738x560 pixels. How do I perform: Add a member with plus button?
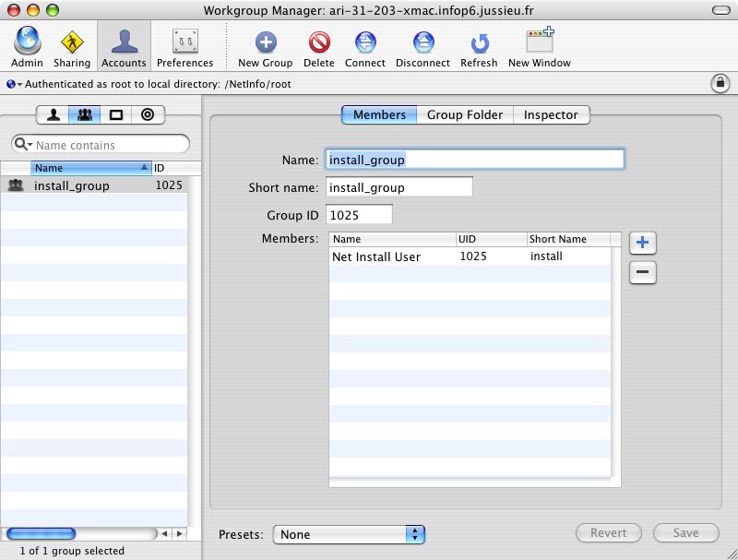tap(643, 243)
